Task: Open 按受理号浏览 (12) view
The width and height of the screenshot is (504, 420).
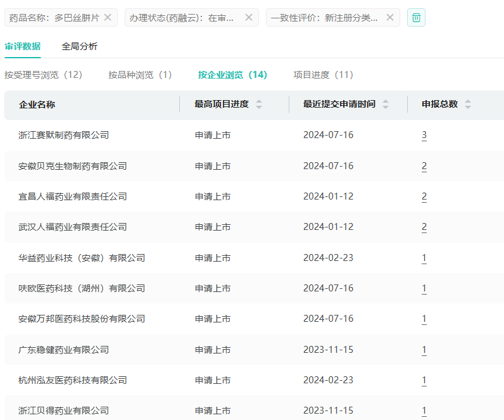Action: coord(44,75)
